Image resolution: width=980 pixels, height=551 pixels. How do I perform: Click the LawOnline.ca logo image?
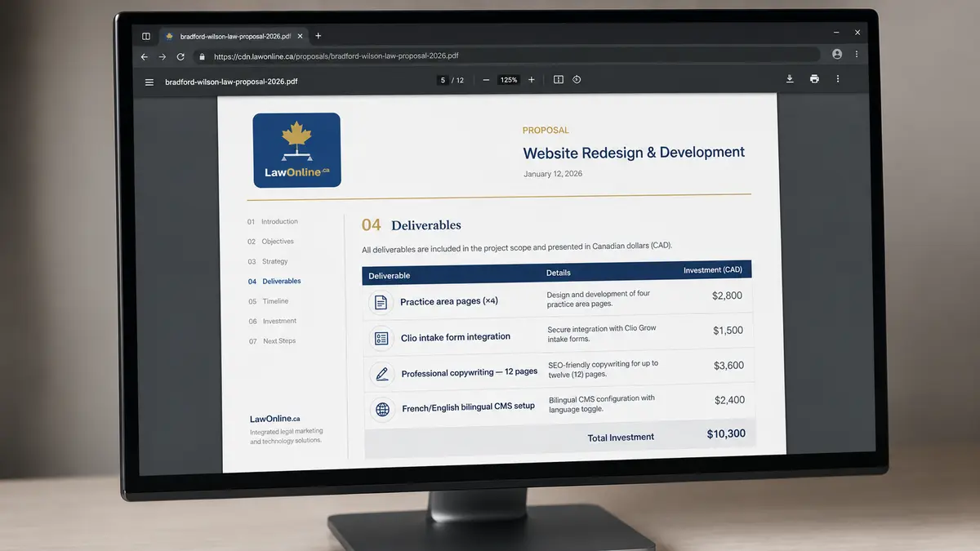point(296,150)
